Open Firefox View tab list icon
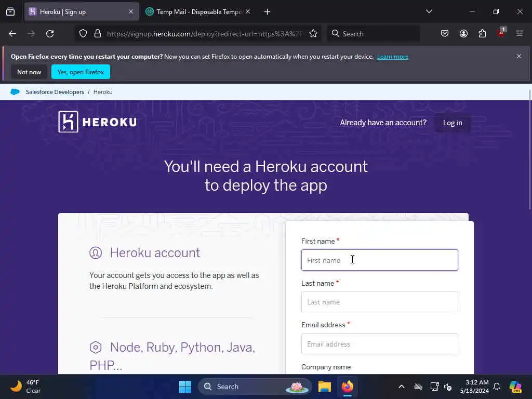The image size is (532, 399). (x=10, y=12)
